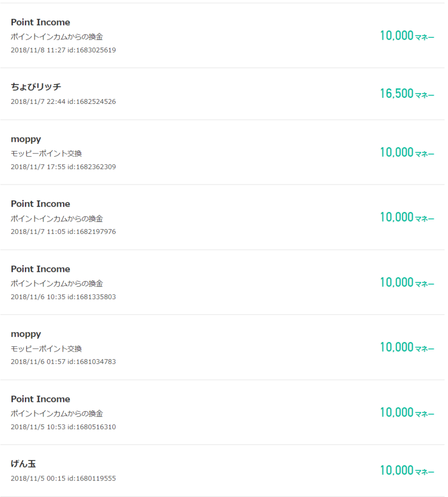Click the 10,000 マネー amount for げん玉

(x=407, y=470)
